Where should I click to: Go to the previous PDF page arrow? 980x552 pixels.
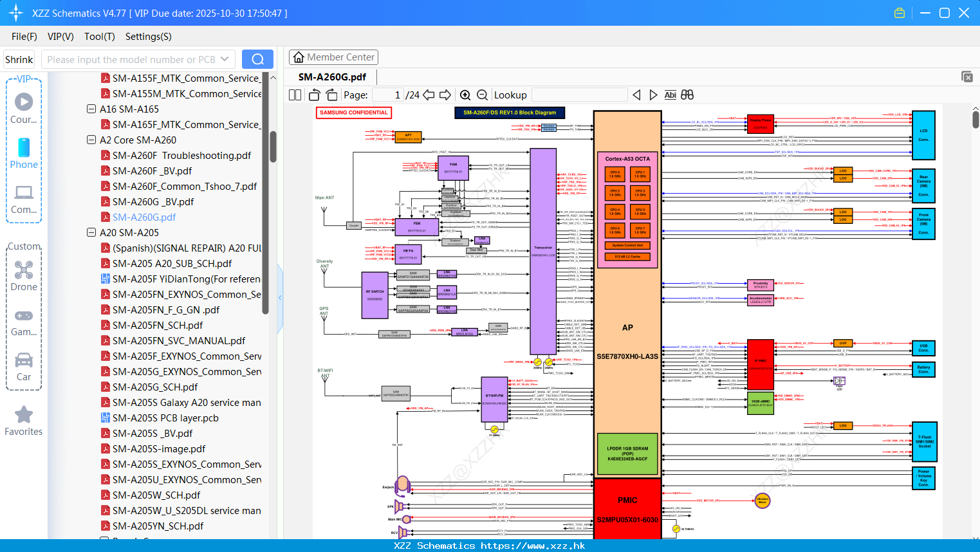click(x=429, y=95)
